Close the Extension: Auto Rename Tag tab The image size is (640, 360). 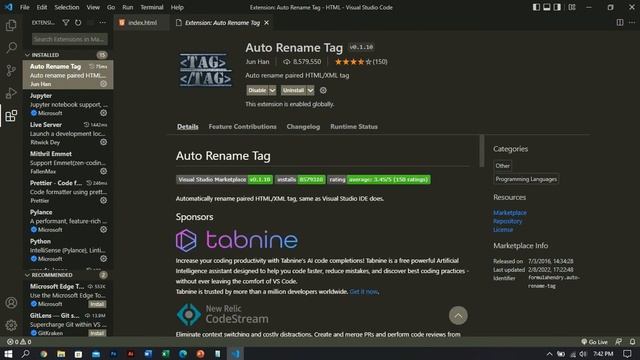(x=267, y=23)
